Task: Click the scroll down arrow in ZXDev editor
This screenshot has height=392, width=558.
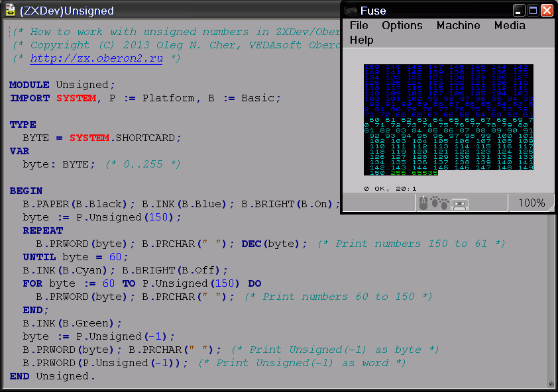Action: click(551, 384)
